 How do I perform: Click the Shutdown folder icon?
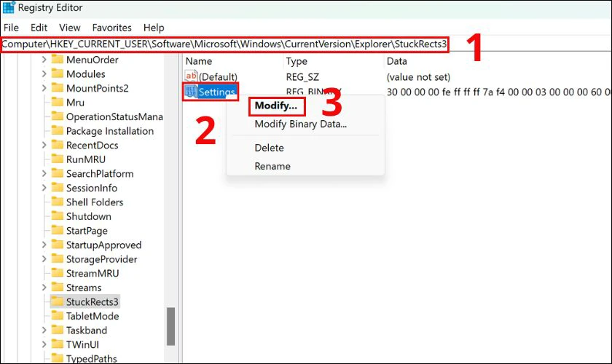[58, 215]
